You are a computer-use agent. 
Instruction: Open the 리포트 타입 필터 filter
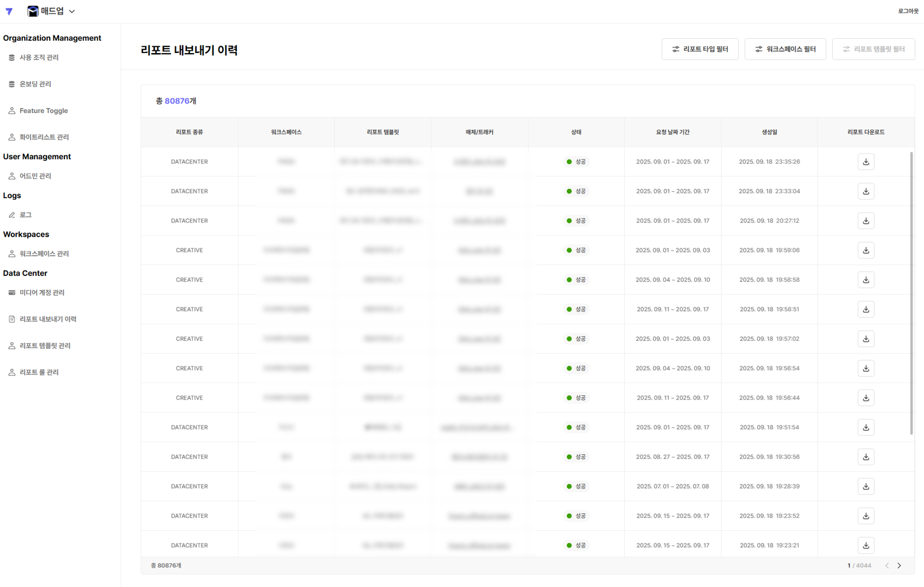click(700, 49)
